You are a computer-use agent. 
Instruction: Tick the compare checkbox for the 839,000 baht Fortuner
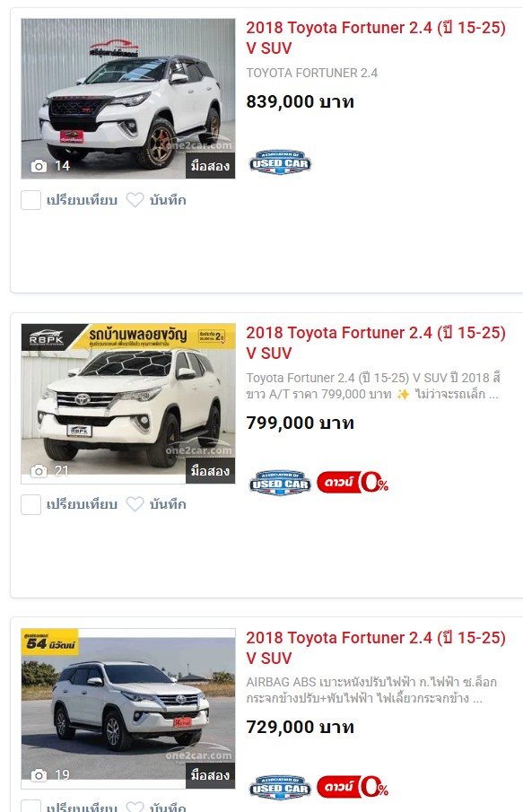[31, 200]
